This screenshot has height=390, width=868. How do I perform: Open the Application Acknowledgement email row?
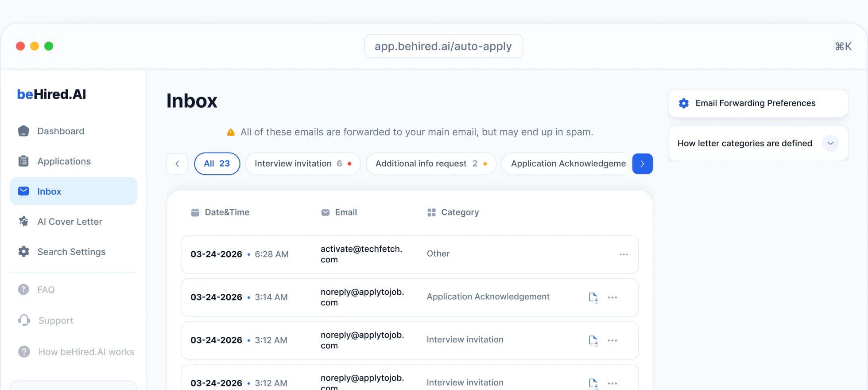[410, 297]
